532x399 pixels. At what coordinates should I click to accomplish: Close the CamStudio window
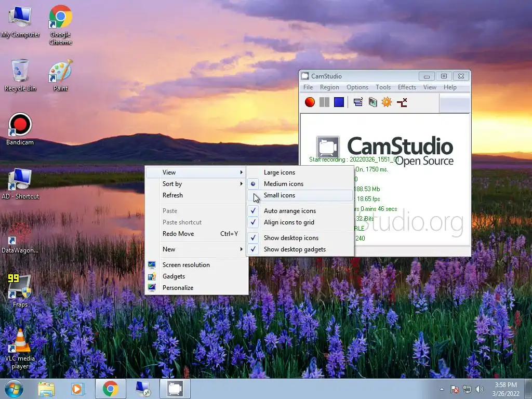pyautogui.click(x=461, y=76)
